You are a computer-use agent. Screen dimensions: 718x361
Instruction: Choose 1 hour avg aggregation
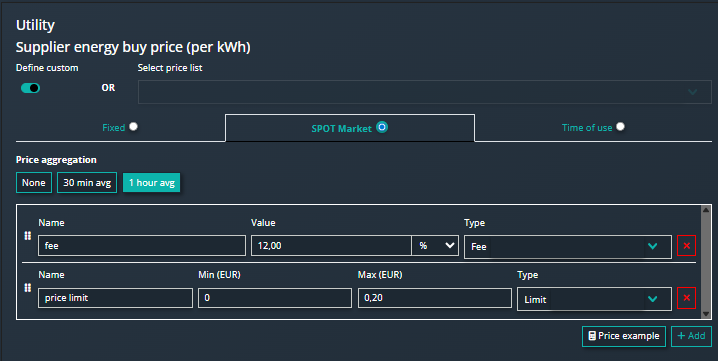pos(152,183)
